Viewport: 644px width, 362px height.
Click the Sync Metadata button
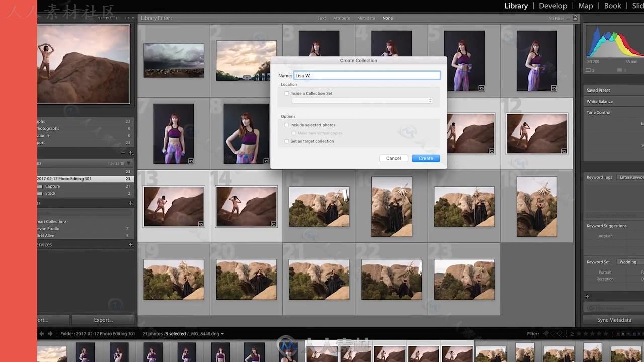(x=613, y=320)
